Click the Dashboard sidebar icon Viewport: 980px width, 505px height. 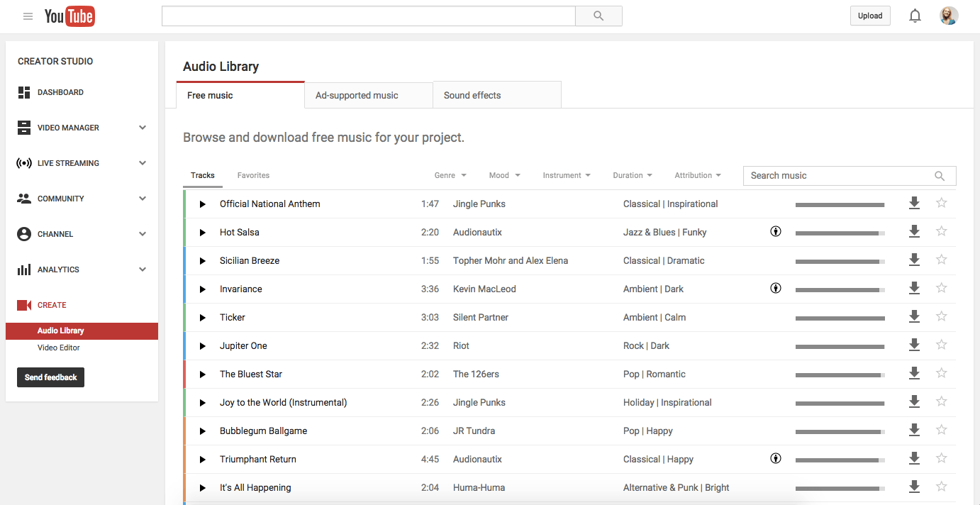[x=24, y=92]
